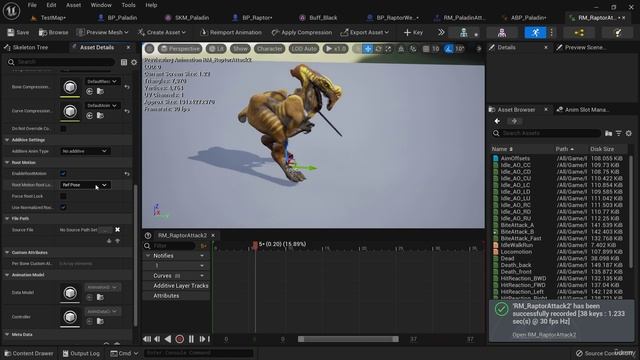Open the viewport Show menu
The height and width of the screenshot is (360, 640).
[x=240, y=49]
